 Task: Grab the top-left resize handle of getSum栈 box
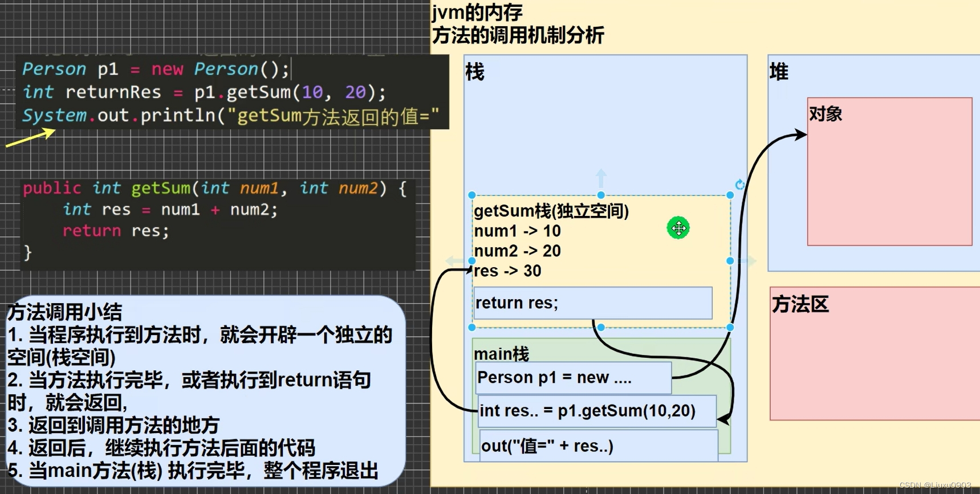click(472, 195)
